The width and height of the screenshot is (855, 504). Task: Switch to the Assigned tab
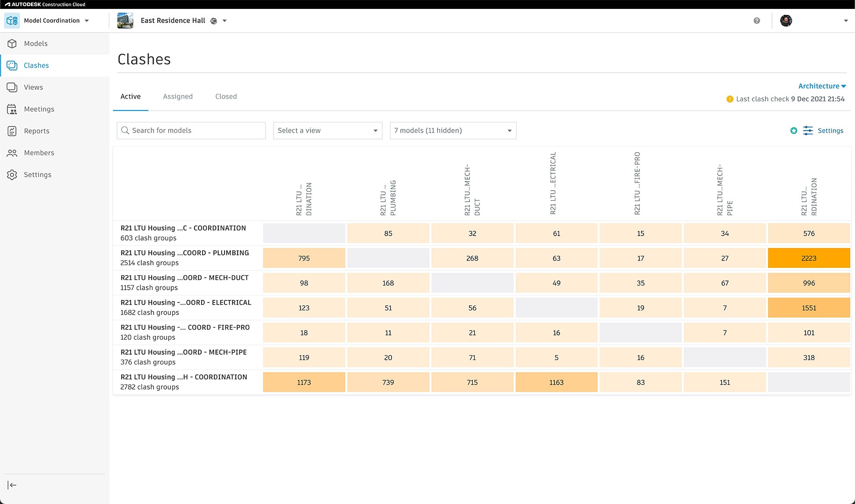point(178,97)
